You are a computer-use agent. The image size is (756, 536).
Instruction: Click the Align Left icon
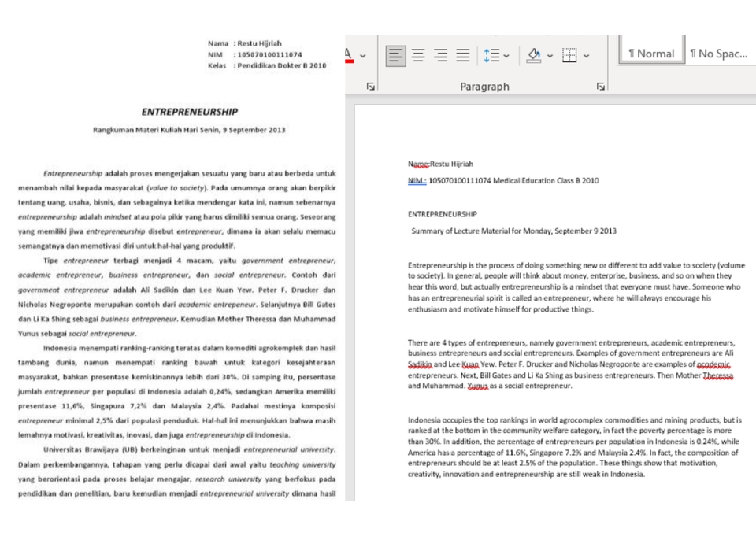pos(395,55)
